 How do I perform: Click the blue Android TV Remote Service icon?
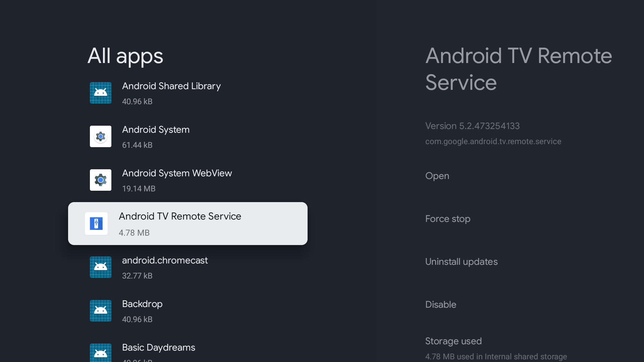[96, 224]
